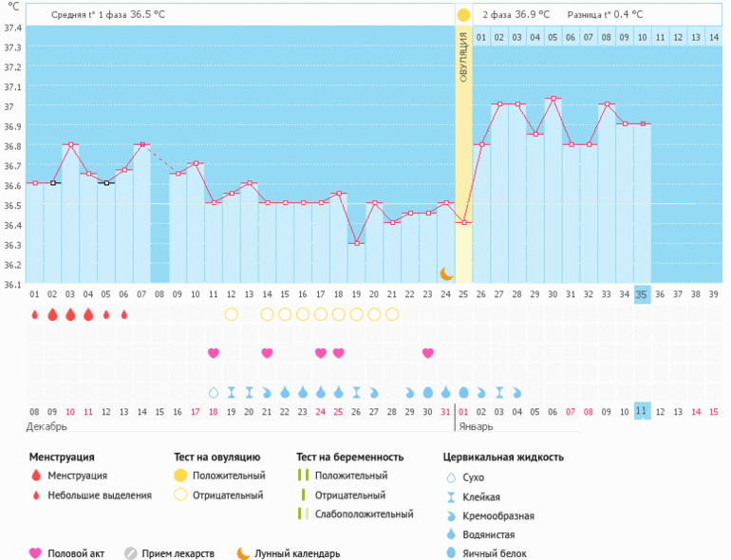Select phase-two day 10 in the top row
Viewport: 731px width, 560px height.
pos(642,37)
